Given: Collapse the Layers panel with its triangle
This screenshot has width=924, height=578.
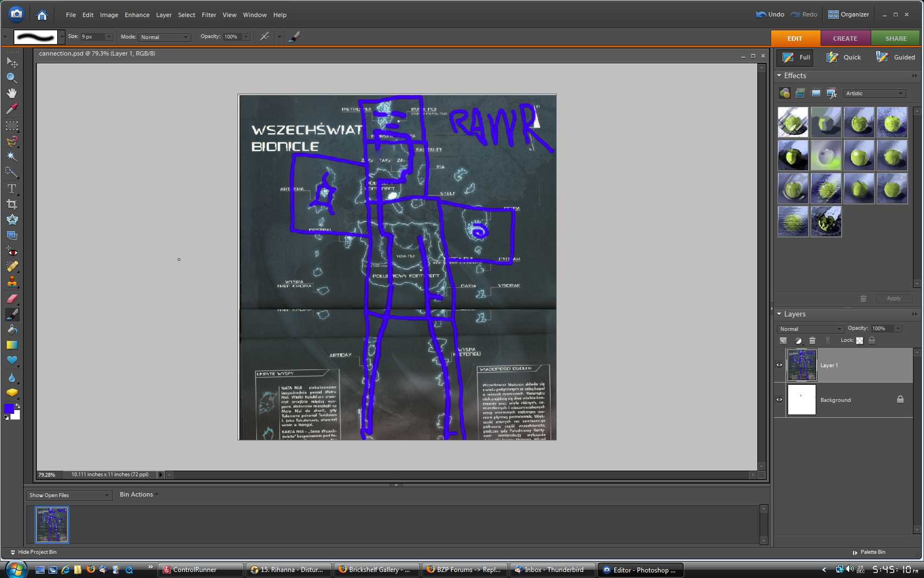Looking at the screenshot, I should coord(779,314).
